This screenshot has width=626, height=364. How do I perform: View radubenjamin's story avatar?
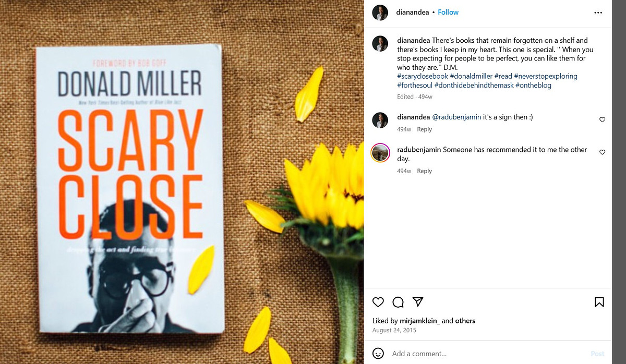click(x=380, y=153)
